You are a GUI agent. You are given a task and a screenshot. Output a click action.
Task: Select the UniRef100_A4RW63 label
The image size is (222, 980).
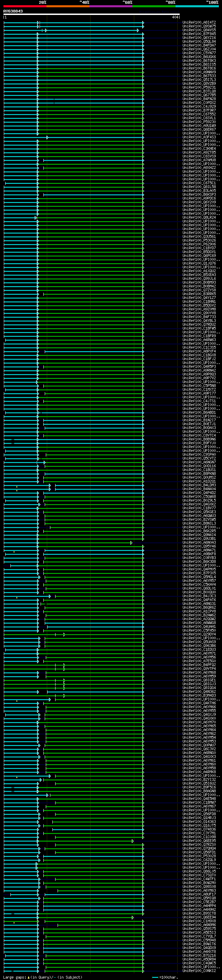[199, 340]
